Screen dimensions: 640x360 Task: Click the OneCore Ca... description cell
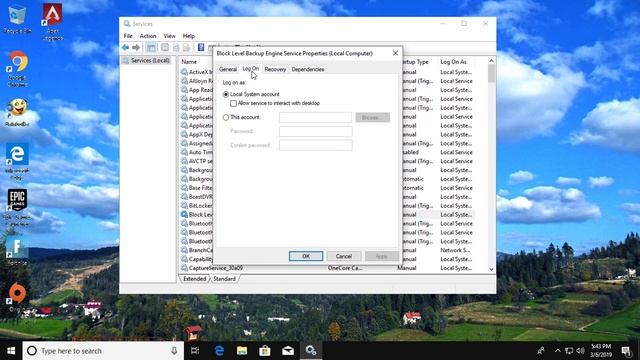click(x=345, y=268)
